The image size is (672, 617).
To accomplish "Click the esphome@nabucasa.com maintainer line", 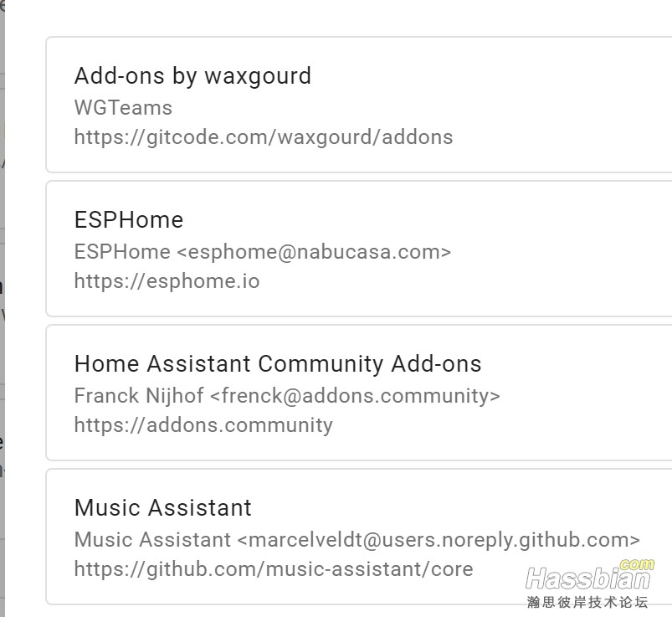I will pos(262,252).
